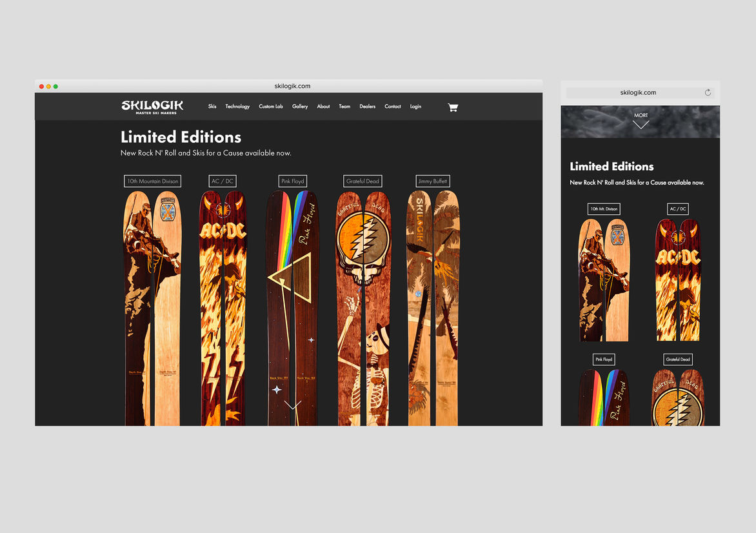Viewport: 756px width, 533px height.
Task: Click the mobile skilogik.com address field
Action: coord(637,92)
